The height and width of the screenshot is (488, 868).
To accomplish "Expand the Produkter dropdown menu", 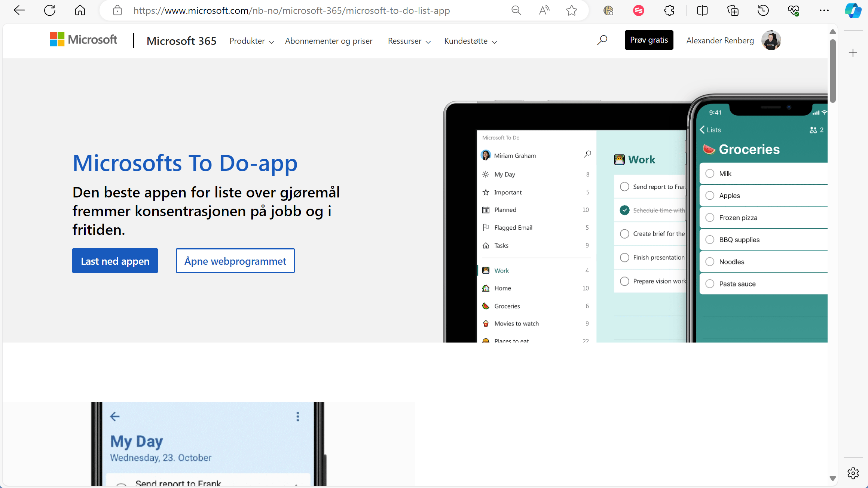I will tap(251, 40).
